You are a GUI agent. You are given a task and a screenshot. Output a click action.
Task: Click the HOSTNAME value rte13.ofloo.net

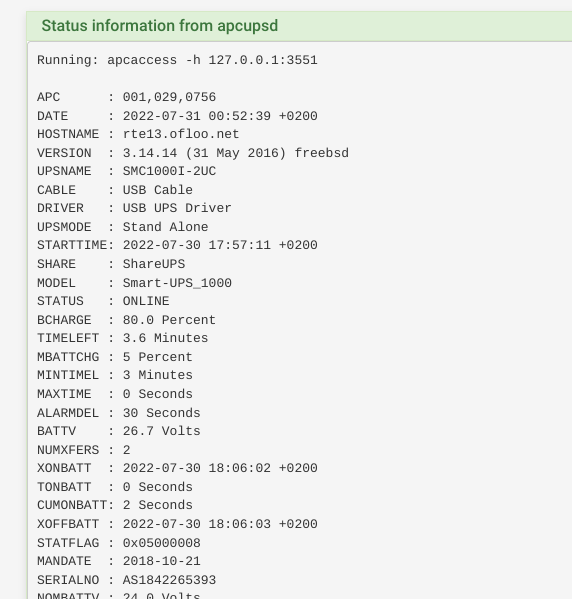point(181,134)
